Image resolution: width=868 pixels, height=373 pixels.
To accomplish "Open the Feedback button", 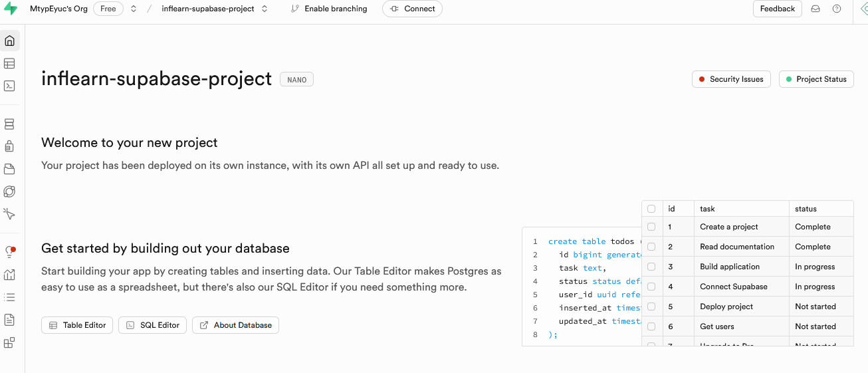I will pyautogui.click(x=777, y=9).
